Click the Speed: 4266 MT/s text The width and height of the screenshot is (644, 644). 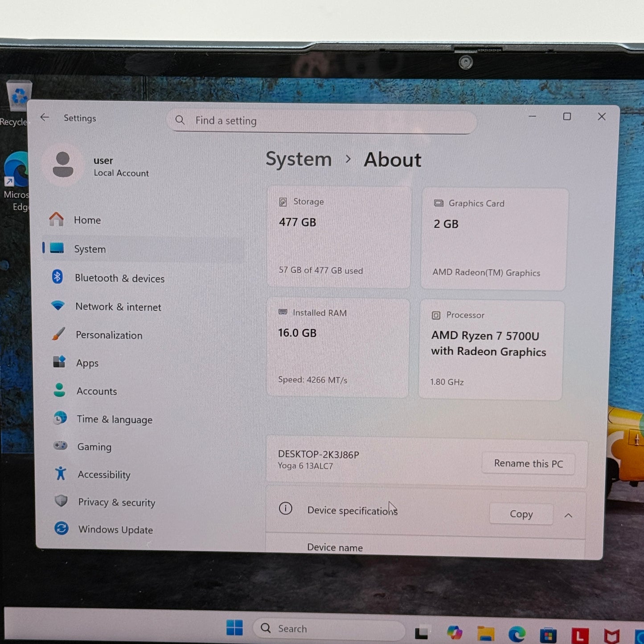click(312, 380)
